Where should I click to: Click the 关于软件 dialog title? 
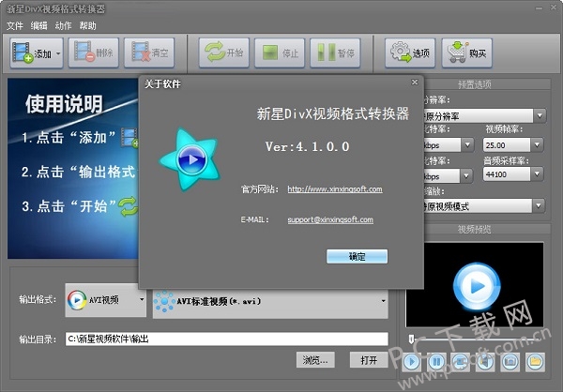pyautogui.click(x=162, y=84)
